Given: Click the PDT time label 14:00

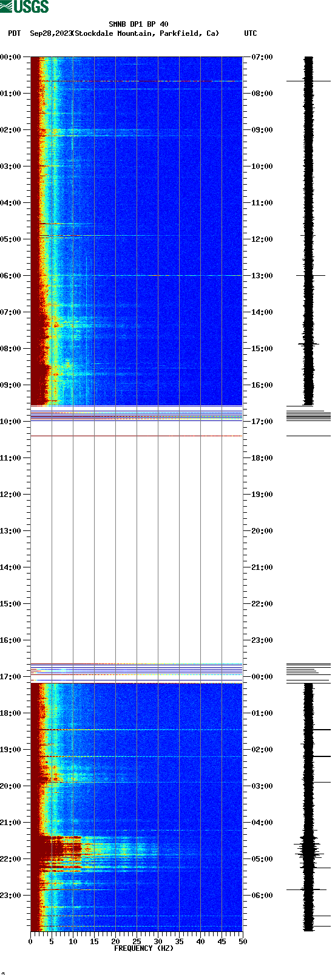Looking at the screenshot, I should (11, 567).
